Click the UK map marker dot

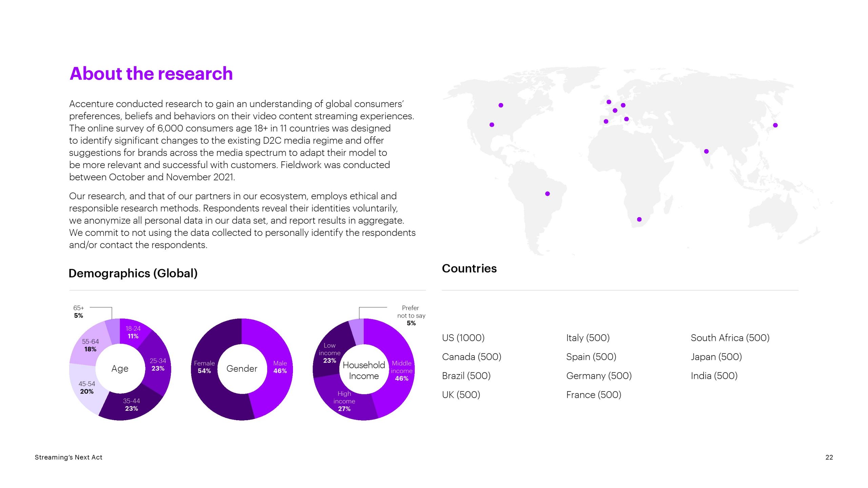pos(609,102)
